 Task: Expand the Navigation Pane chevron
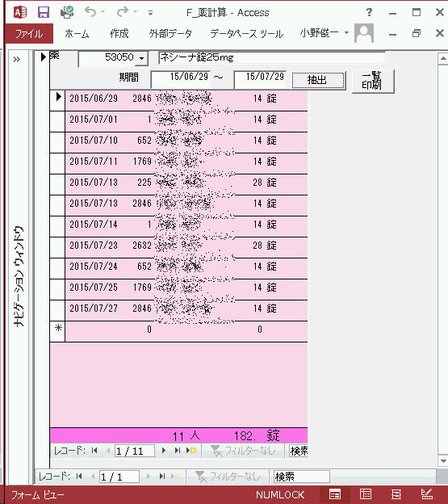17,60
